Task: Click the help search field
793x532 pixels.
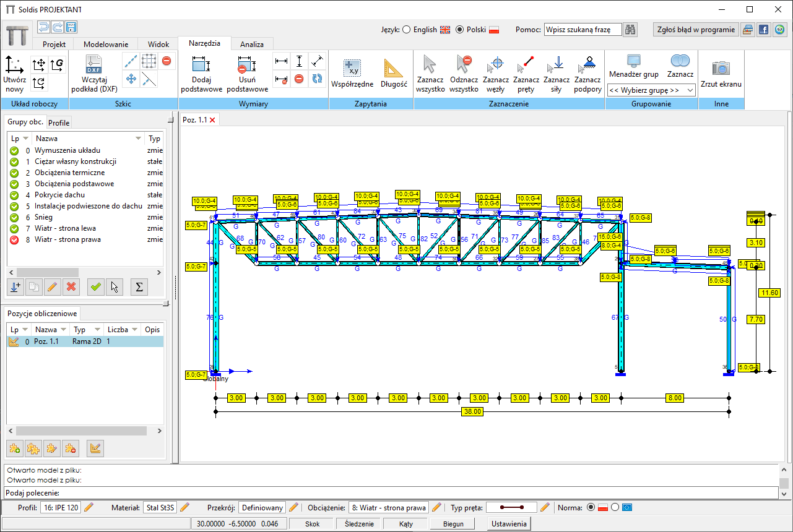Action: (x=583, y=30)
